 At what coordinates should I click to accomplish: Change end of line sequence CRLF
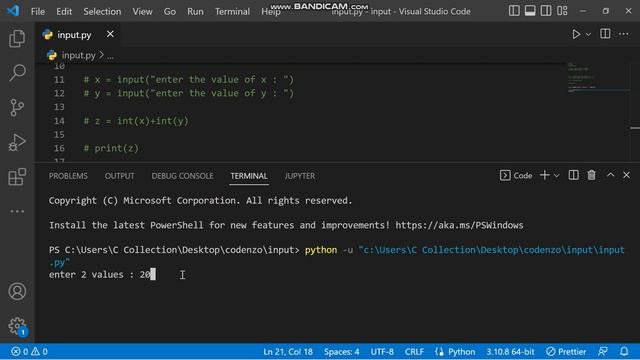point(414,351)
